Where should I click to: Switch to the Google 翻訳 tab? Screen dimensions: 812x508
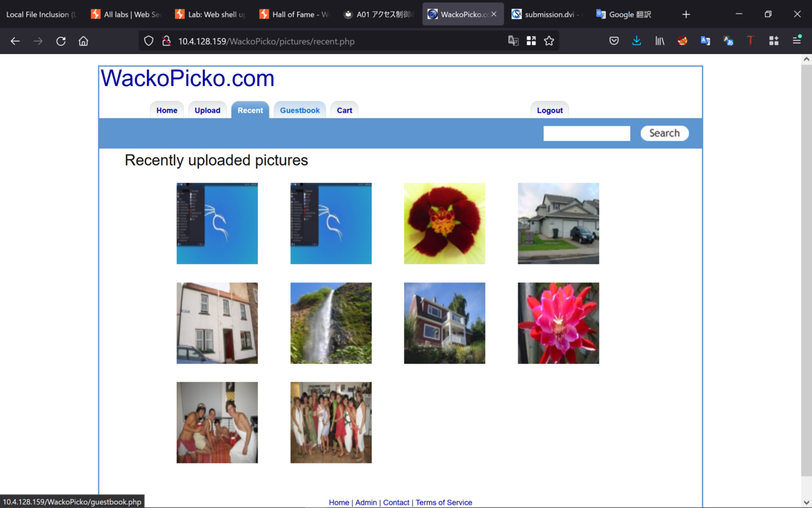[631, 14]
